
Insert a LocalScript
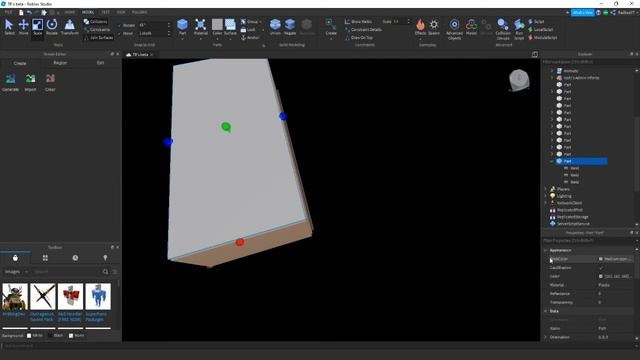click(x=541, y=29)
